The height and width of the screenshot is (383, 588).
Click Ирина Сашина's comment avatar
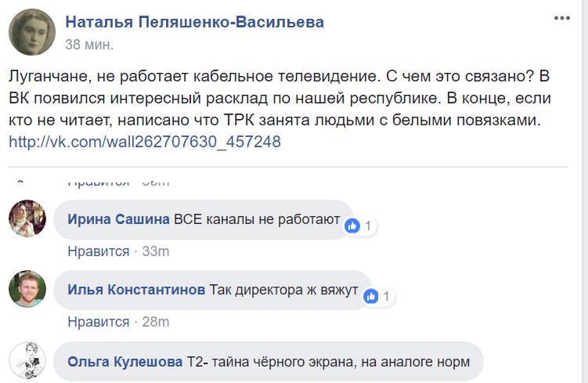coord(27,219)
